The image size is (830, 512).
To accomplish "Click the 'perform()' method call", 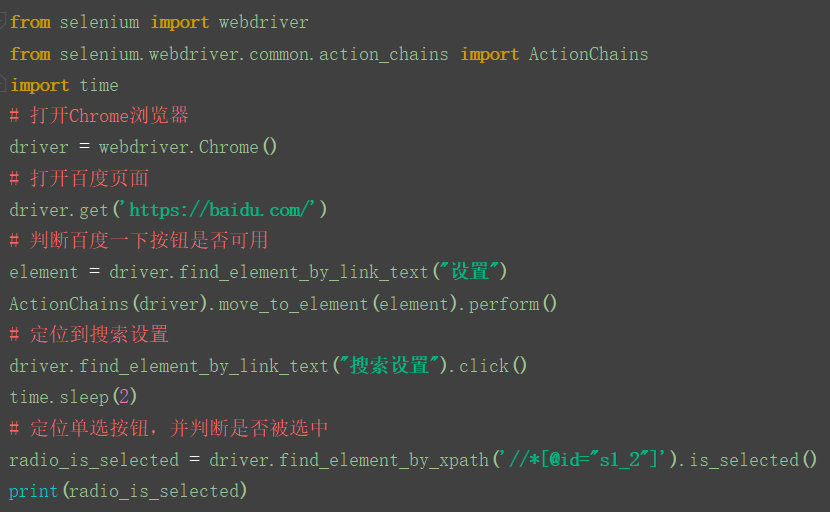I will (512, 303).
